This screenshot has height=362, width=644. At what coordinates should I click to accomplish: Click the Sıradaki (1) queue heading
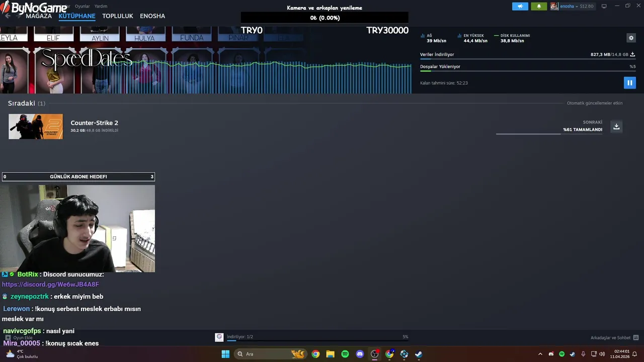[x=27, y=103]
